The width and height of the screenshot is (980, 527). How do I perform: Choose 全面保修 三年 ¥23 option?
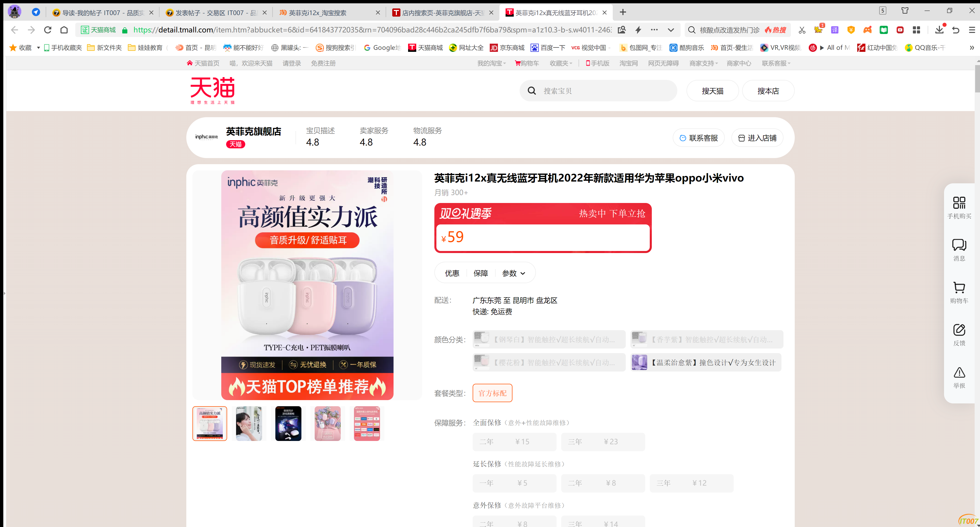coord(603,441)
